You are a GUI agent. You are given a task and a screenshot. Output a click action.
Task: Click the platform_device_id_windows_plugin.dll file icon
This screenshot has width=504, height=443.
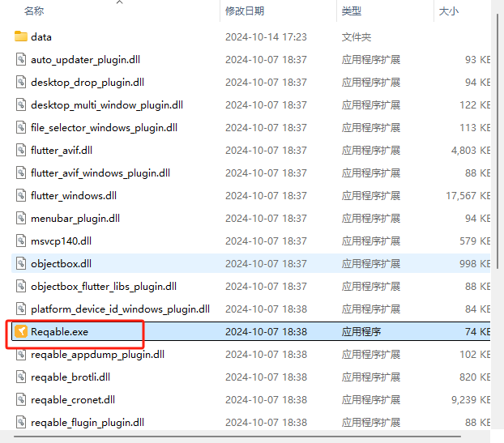21,309
